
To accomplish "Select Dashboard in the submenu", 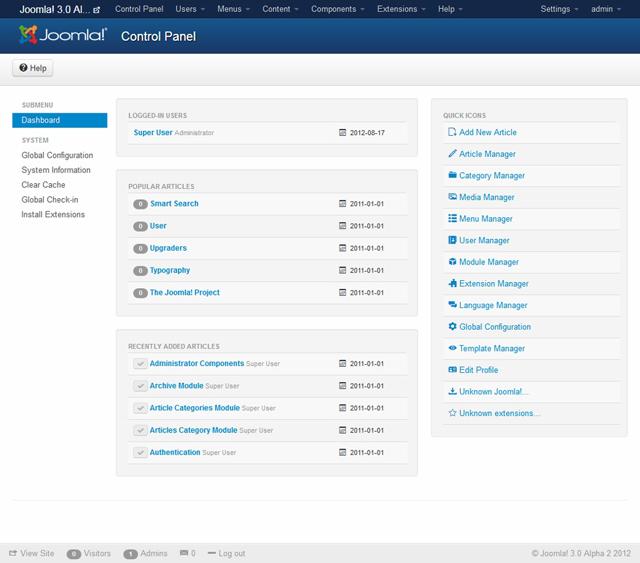I will tap(60, 120).
